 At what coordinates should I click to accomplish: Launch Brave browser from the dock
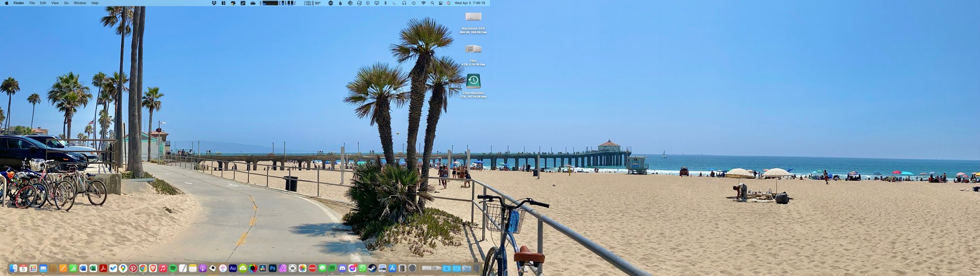[153, 268]
